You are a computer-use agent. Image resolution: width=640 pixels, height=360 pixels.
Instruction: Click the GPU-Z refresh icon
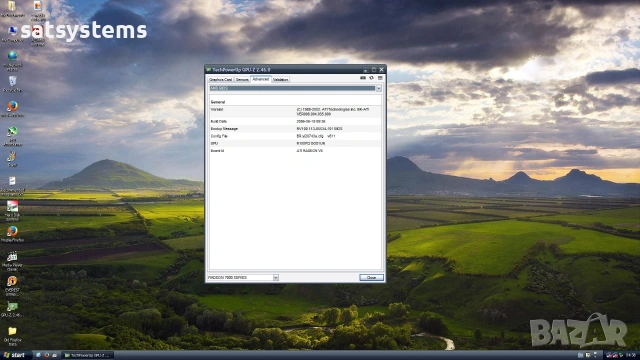(x=371, y=78)
